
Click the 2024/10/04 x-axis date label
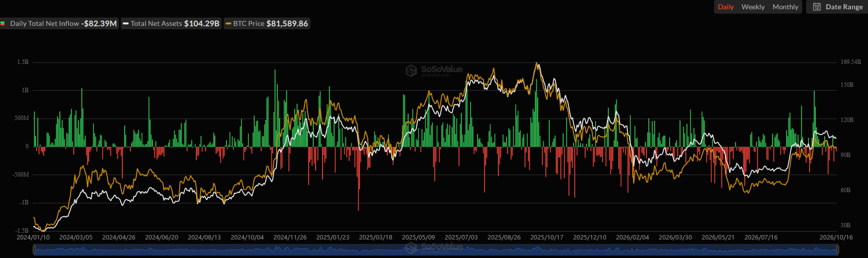[x=247, y=238]
